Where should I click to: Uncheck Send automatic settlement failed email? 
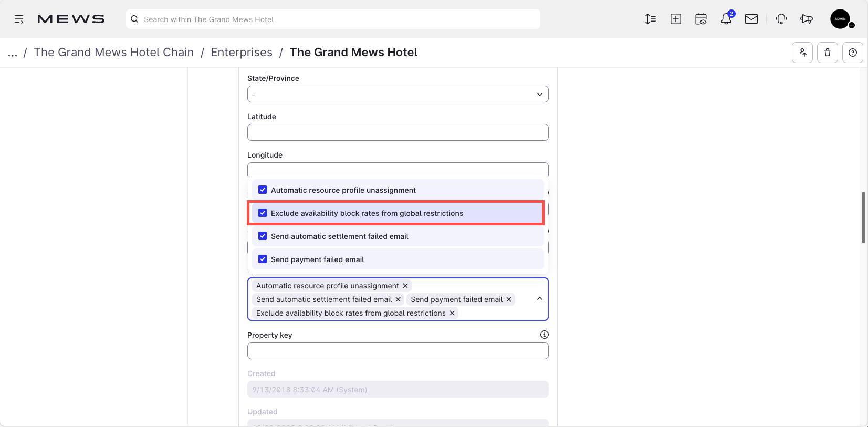(263, 236)
